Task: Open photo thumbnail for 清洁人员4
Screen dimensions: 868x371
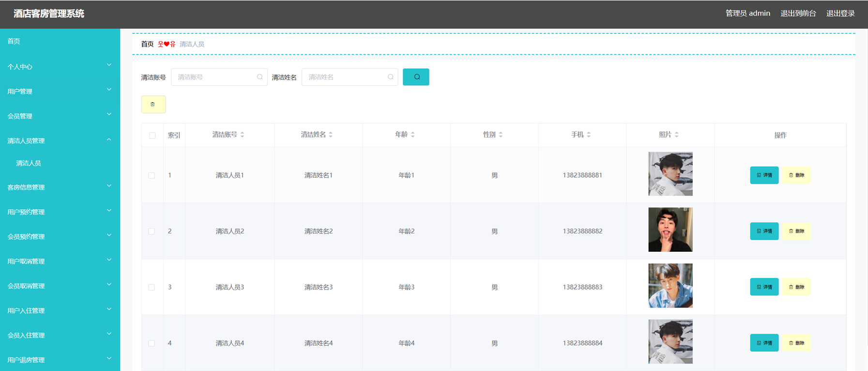Action: click(670, 341)
